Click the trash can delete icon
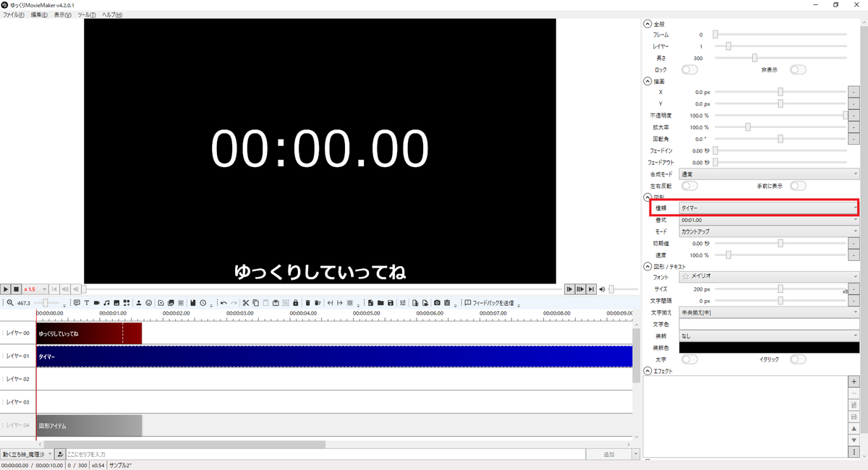Image resolution: width=868 pixels, height=470 pixels. point(307,302)
